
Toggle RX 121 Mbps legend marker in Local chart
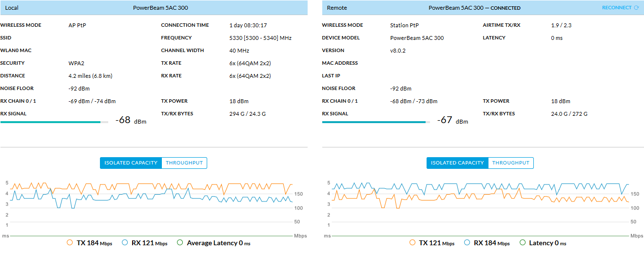tap(125, 242)
